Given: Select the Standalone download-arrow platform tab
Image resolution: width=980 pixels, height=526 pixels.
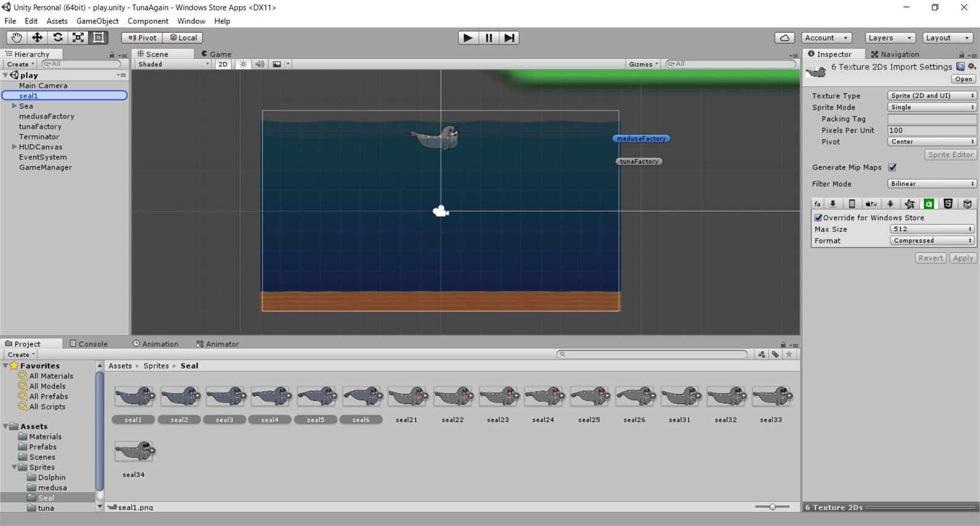Looking at the screenshot, I should [832, 204].
